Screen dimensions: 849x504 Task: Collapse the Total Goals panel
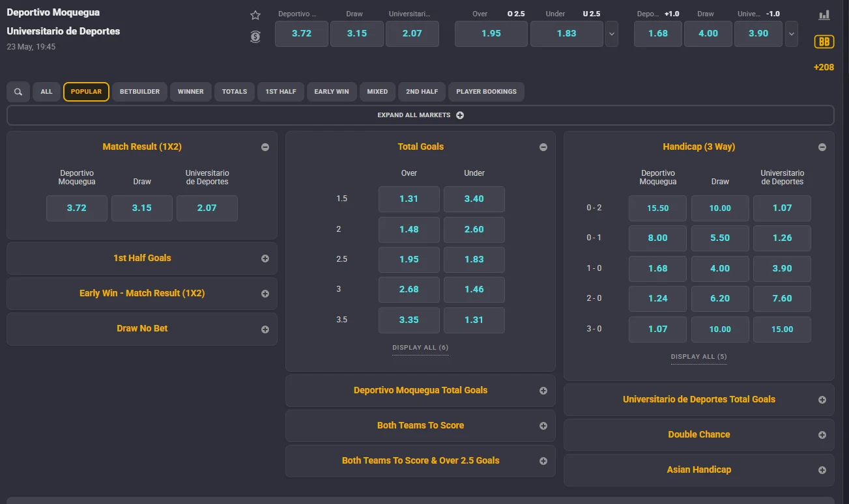tap(543, 147)
